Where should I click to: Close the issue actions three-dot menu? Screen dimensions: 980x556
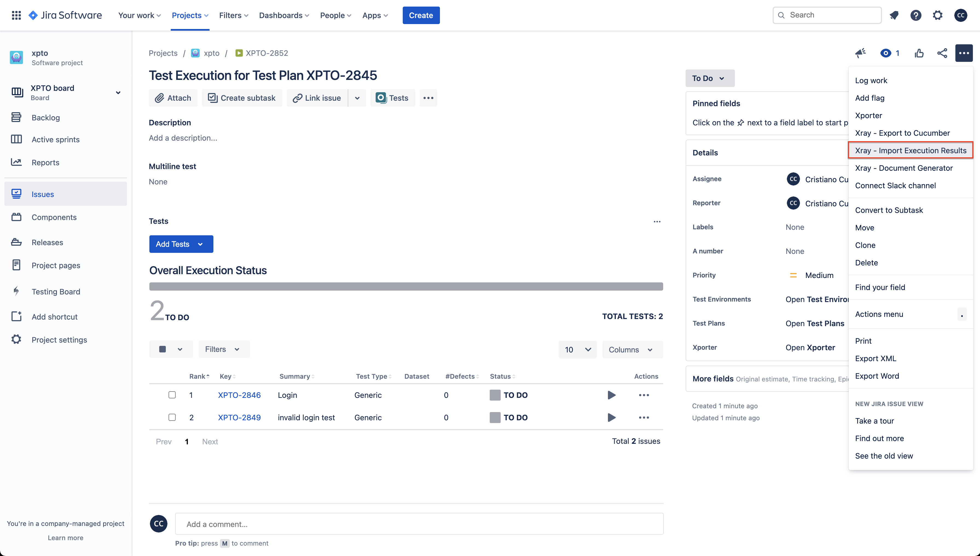click(x=964, y=53)
